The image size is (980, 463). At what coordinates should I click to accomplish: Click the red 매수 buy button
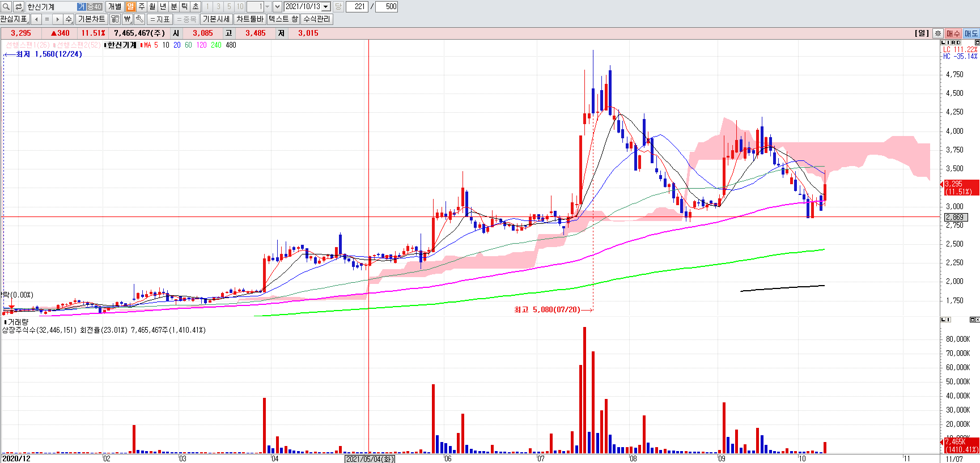tap(953, 33)
